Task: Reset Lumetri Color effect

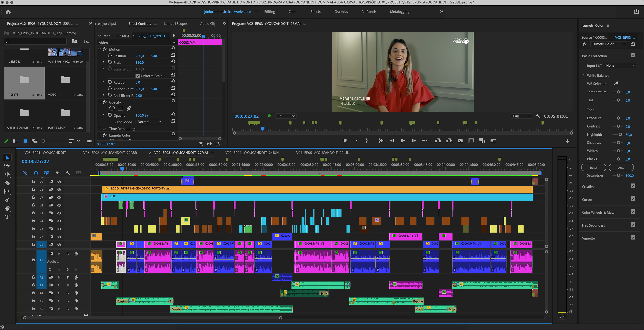Action: [633, 44]
